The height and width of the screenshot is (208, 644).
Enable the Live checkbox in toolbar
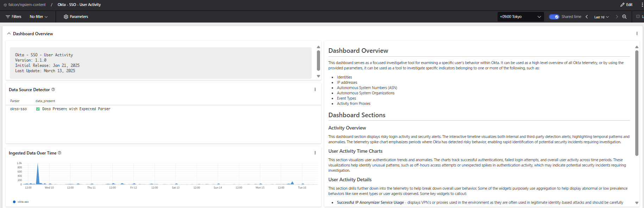638,17
